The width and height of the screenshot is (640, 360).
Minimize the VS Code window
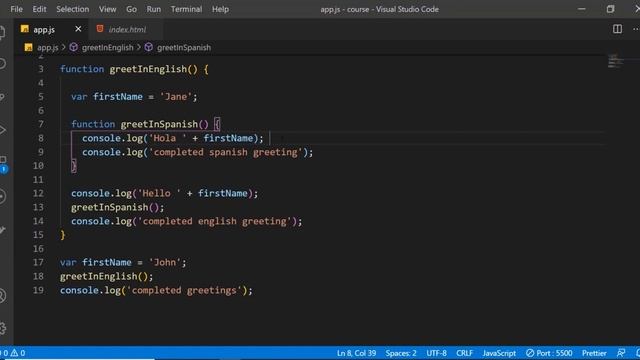click(x=582, y=9)
